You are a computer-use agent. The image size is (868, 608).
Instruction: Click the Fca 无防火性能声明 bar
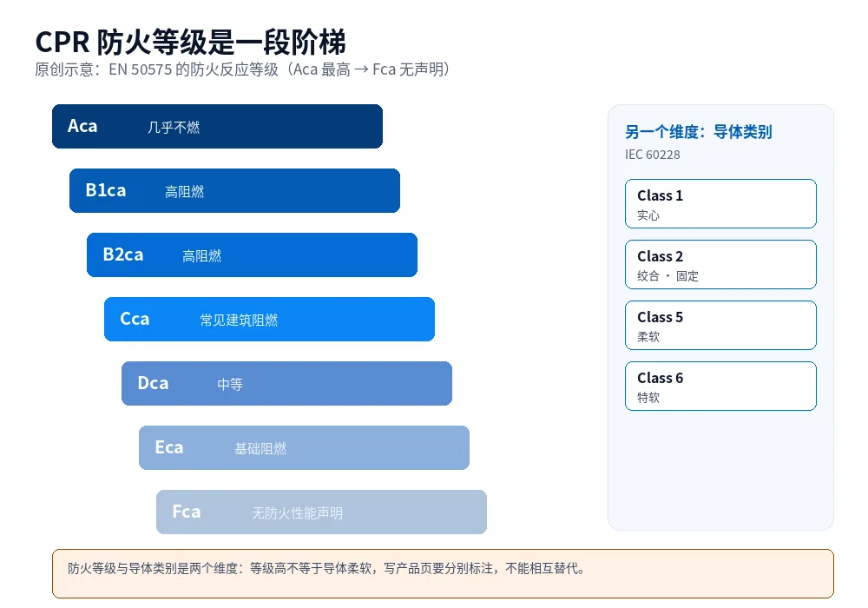click(322, 512)
